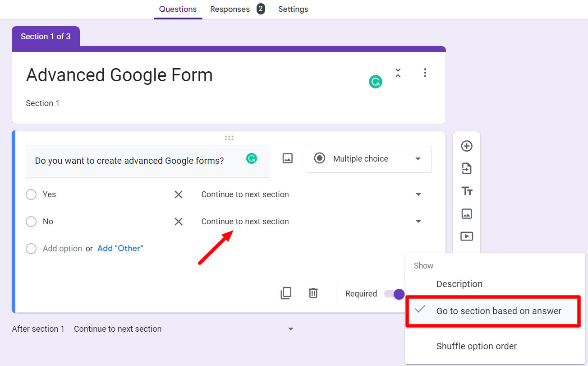Click the Grammarly icon in the form title
588x366 pixels.
[376, 82]
